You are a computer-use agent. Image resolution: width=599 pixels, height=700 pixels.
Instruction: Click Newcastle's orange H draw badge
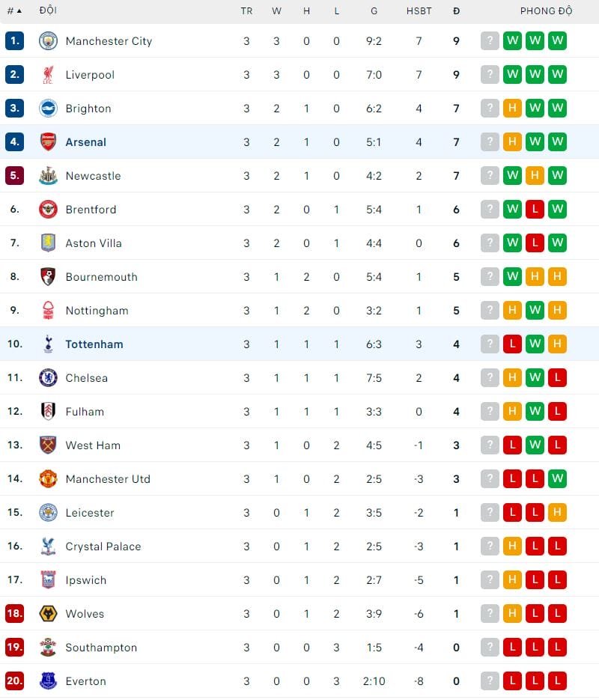point(535,176)
